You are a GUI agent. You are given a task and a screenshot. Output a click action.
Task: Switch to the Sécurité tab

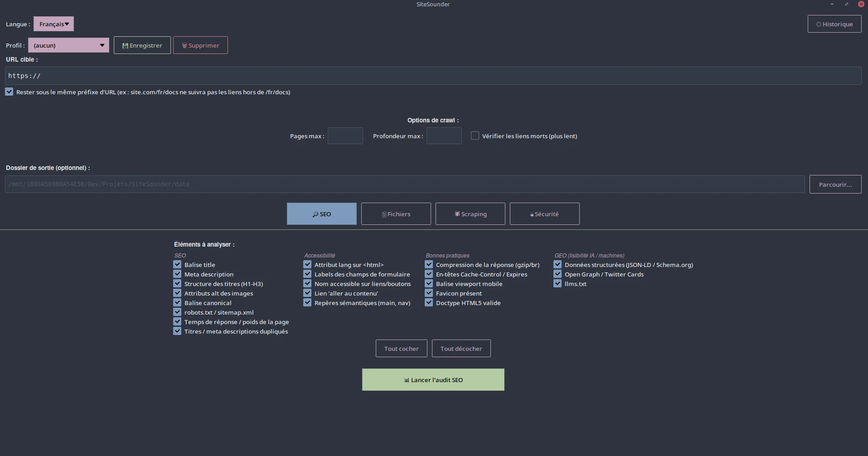click(x=544, y=214)
